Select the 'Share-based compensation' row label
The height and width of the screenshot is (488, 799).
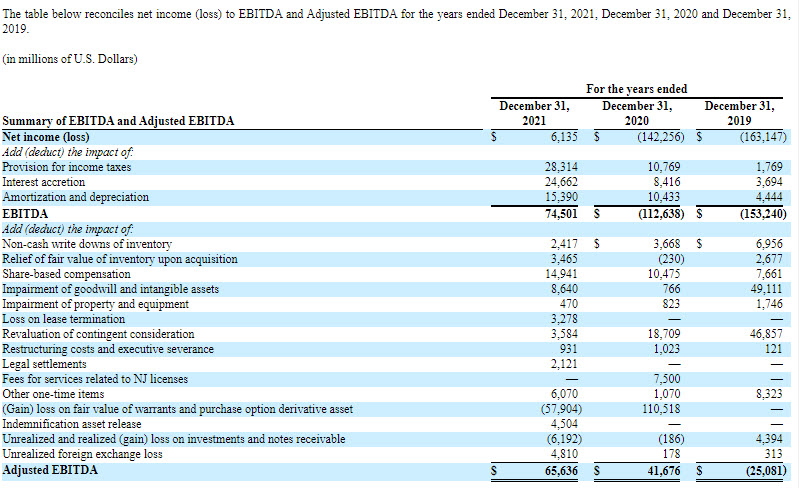(x=67, y=273)
